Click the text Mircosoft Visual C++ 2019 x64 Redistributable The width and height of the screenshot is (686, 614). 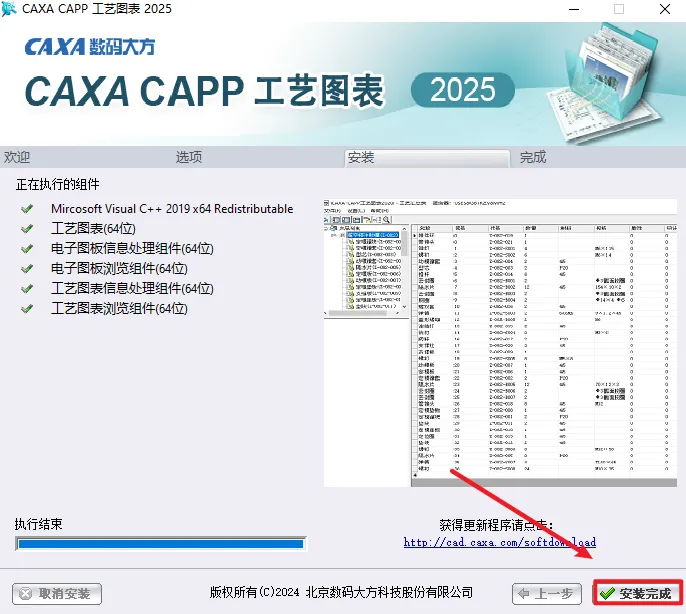click(x=172, y=209)
